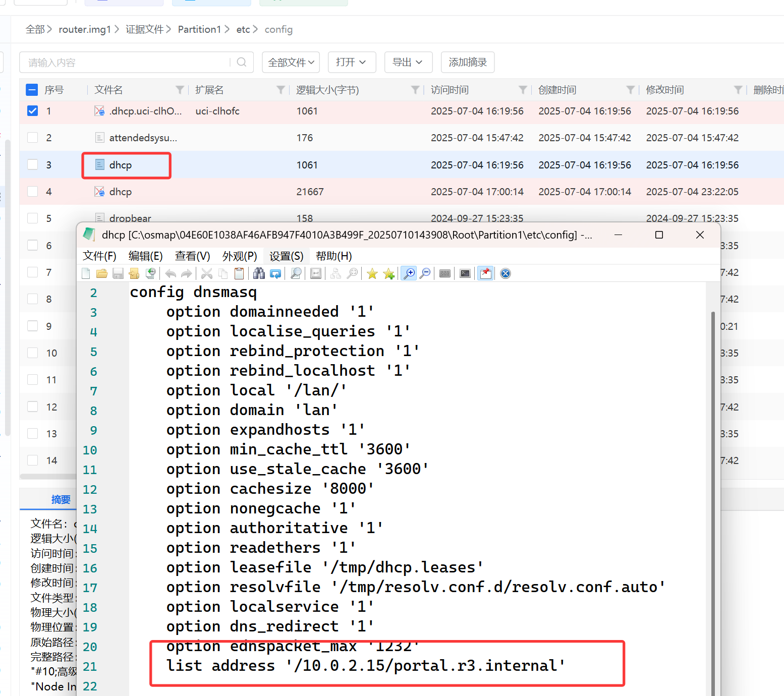Click the Replace icon next to binoculars

coord(275,273)
